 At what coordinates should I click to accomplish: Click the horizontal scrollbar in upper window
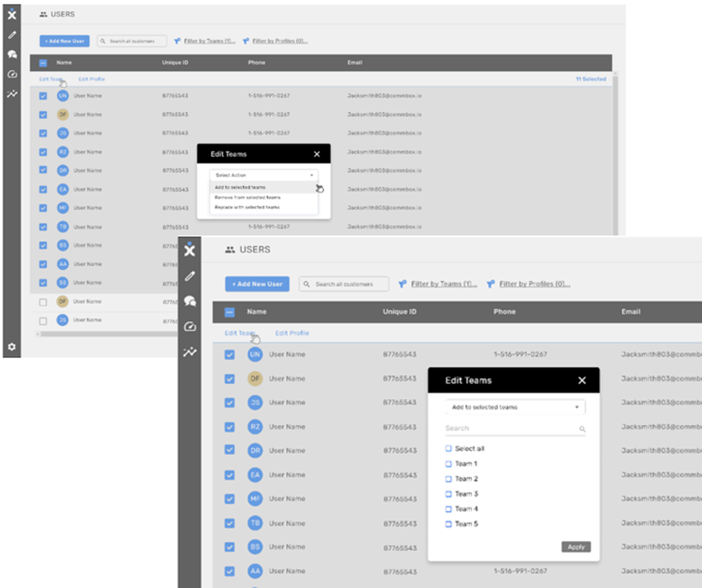tap(108, 334)
